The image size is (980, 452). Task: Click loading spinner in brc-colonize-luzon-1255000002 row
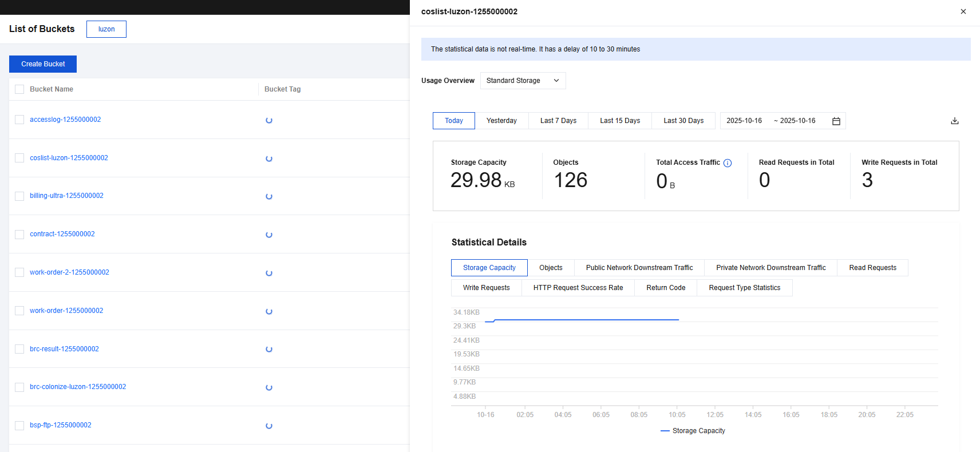(269, 387)
